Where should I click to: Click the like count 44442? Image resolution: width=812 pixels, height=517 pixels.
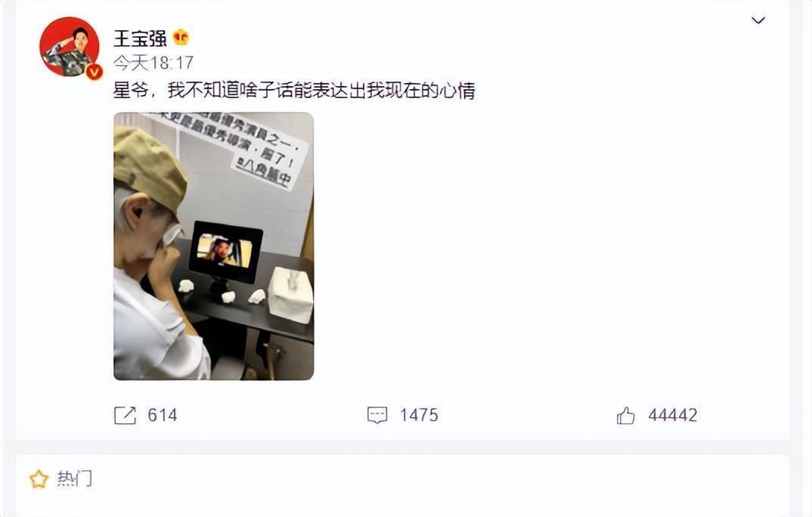coord(673,415)
